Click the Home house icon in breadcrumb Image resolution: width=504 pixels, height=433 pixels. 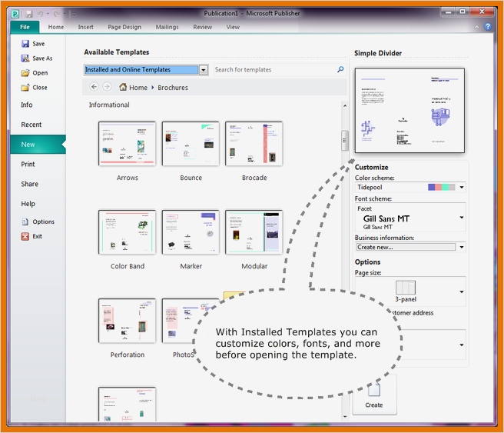(123, 87)
